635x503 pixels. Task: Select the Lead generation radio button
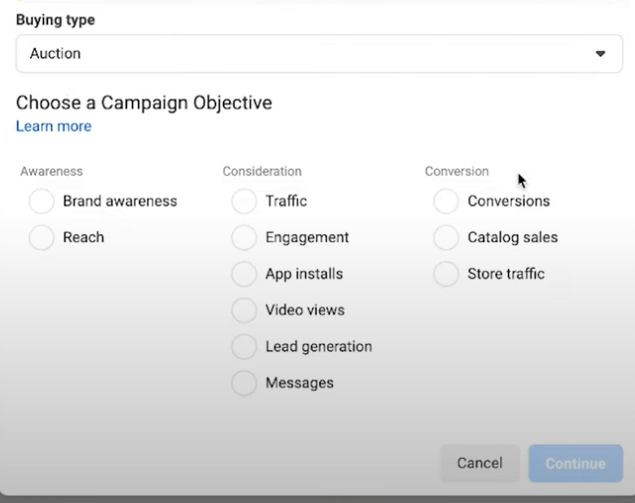[x=244, y=347]
